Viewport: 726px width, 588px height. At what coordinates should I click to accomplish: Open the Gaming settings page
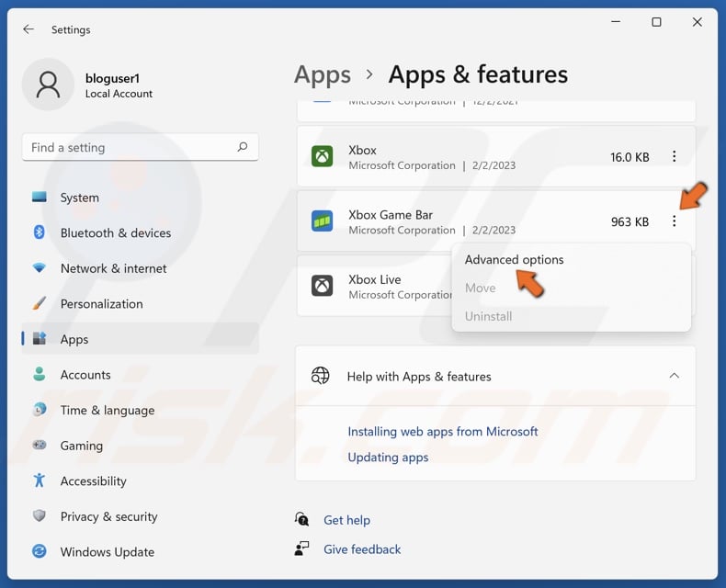click(81, 446)
